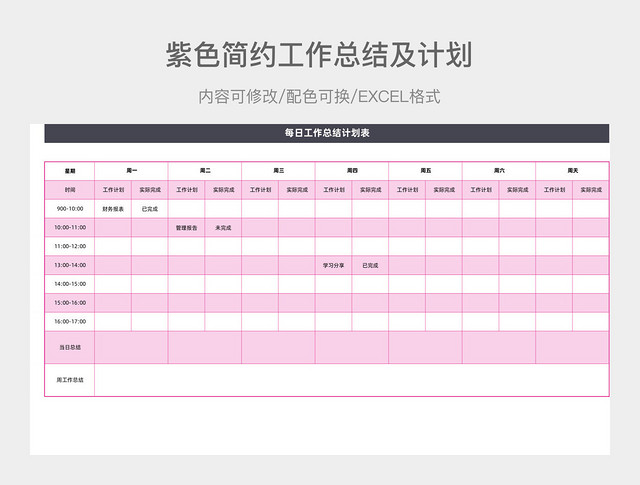Click 工作计划 under 周五

(x=407, y=190)
